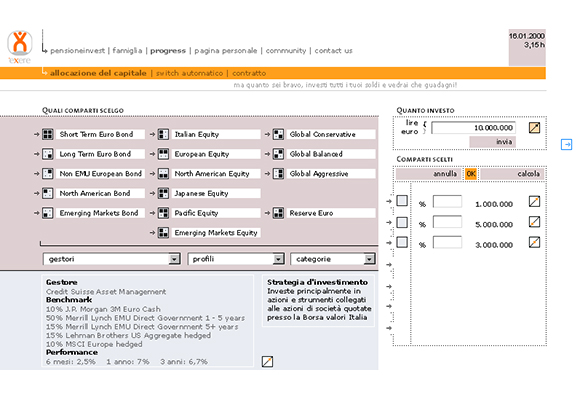Go to pagina personale

(226, 51)
